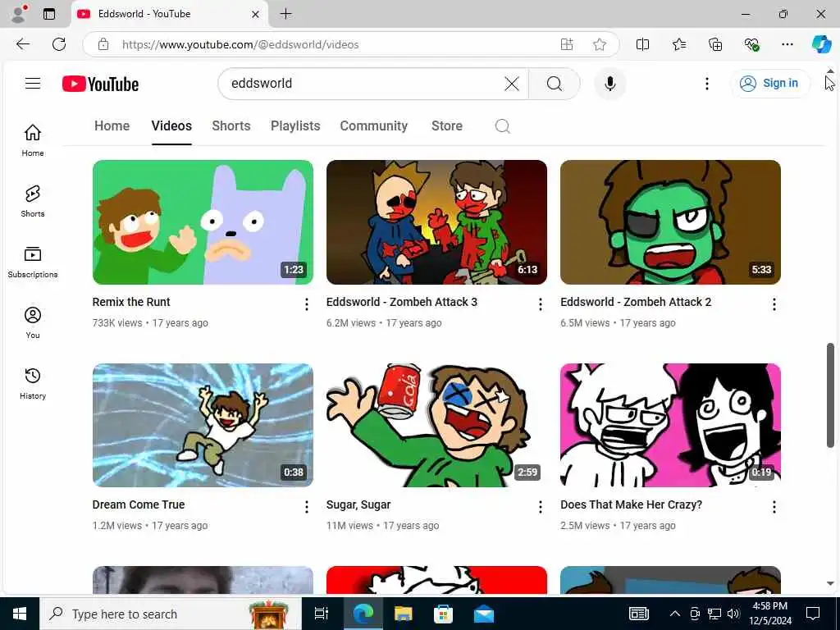Open Edge Collections
This screenshot has width=840, height=630.
(715, 44)
